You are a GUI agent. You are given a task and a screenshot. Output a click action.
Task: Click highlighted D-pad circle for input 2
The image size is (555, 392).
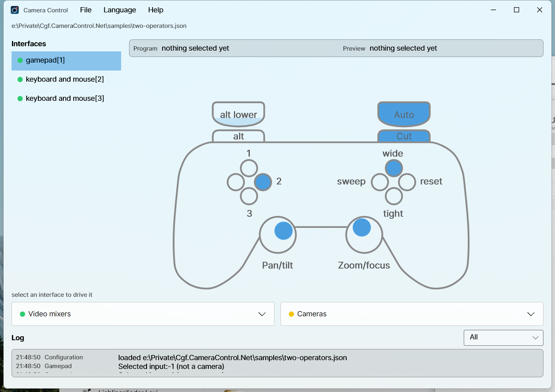click(263, 182)
